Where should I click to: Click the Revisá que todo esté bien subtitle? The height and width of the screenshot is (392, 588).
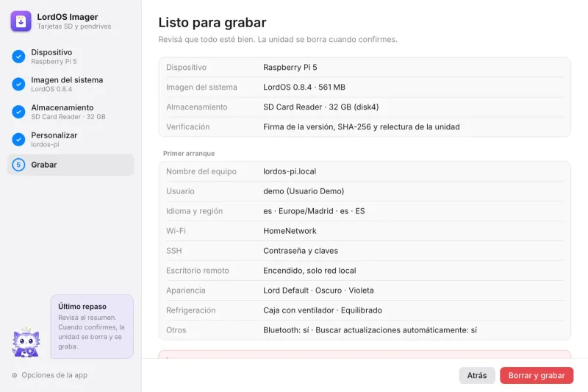coord(278,40)
